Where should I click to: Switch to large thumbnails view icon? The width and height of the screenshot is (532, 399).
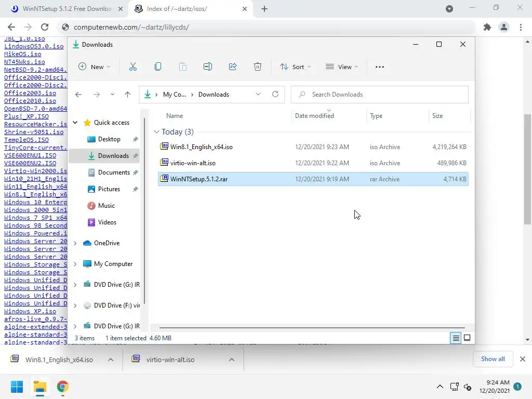tap(467, 338)
